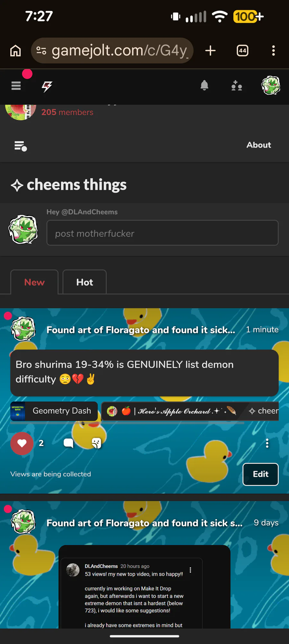Image resolution: width=289 pixels, height=644 pixels.
Task: Like the shurima post with heart
Action: (x=22, y=443)
